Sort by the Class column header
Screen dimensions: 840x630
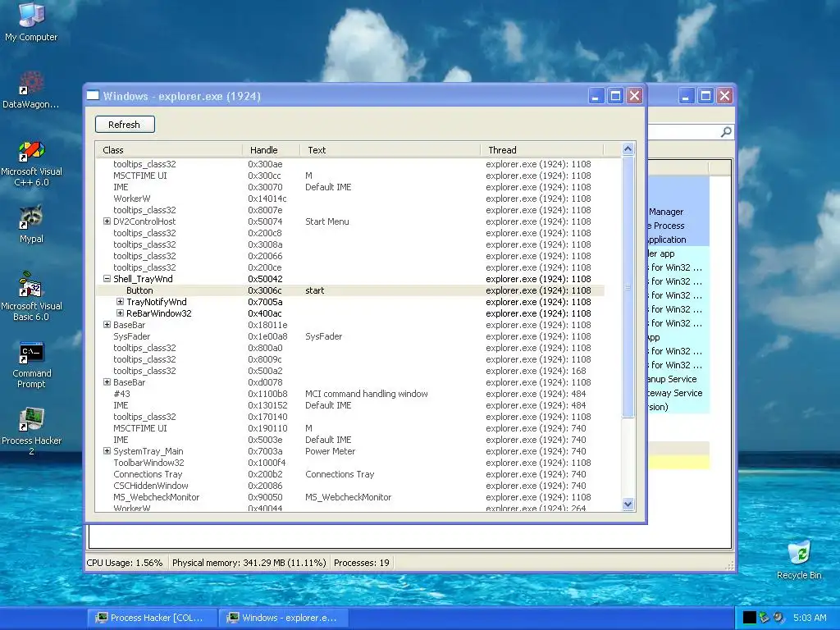pyautogui.click(x=169, y=150)
